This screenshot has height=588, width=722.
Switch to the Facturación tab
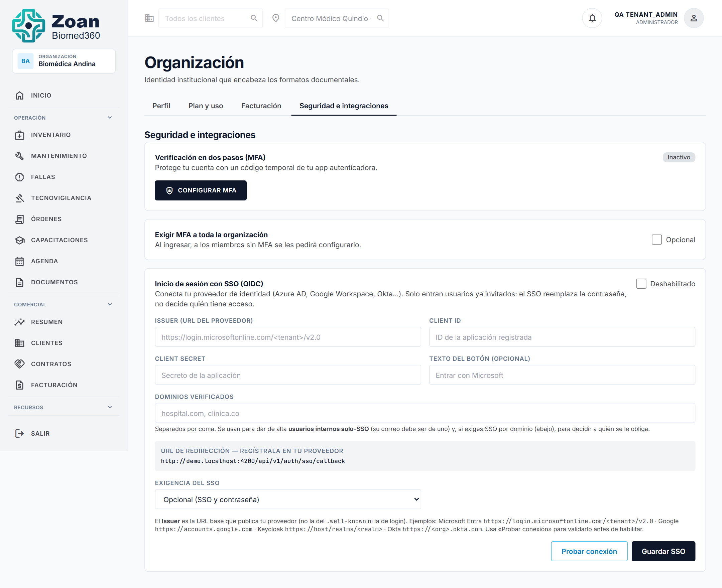[x=261, y=106]
